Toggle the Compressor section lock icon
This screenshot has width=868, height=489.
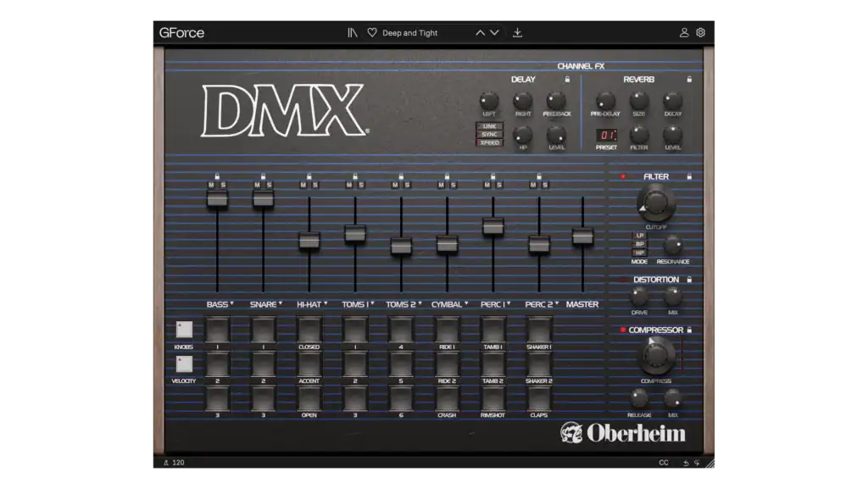tap(689, 330)
